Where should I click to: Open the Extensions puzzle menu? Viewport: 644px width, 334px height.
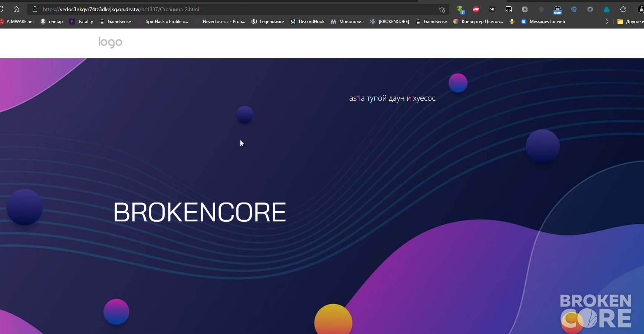pos(623,10)
